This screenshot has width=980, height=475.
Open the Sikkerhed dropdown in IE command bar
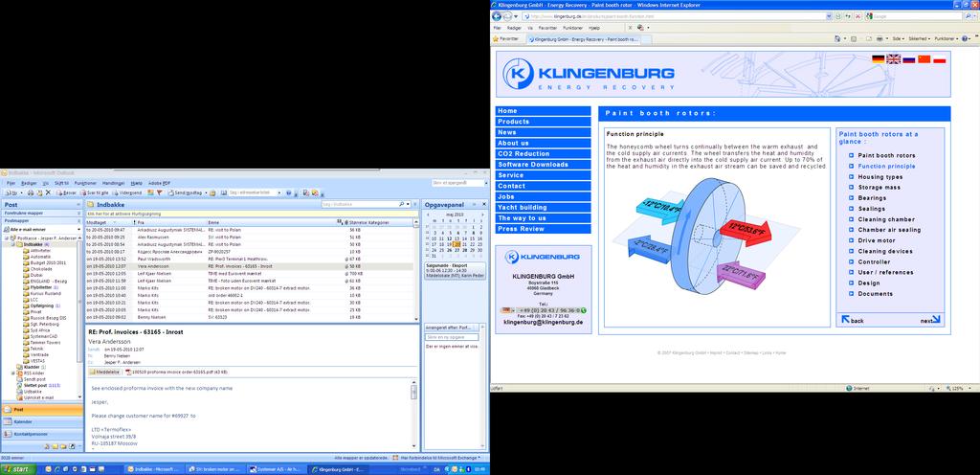pyautogui.click(x=918, y=38)
